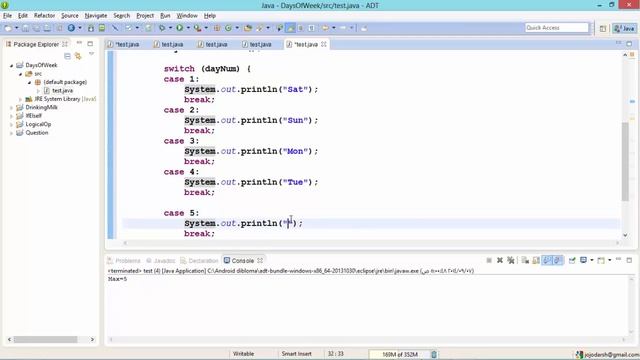Toggle Scroll Lock in Console toolbar
This screenshot has width=640, height=360.
536,260
